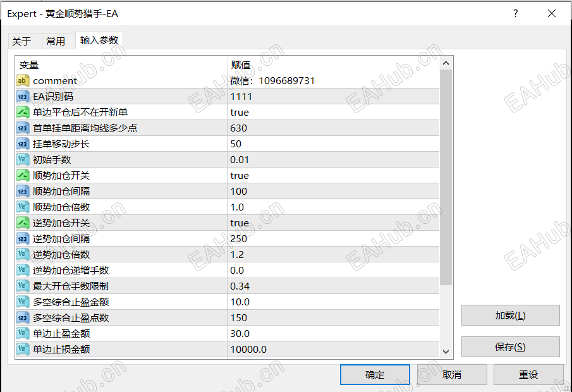Click the 加载(L) button to load presets

tap(512, 315)
